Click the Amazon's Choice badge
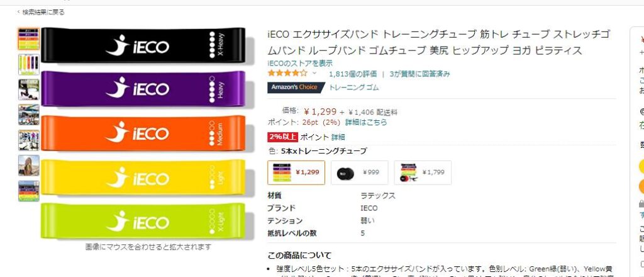The image size is (644, 277). coord(296,88)
